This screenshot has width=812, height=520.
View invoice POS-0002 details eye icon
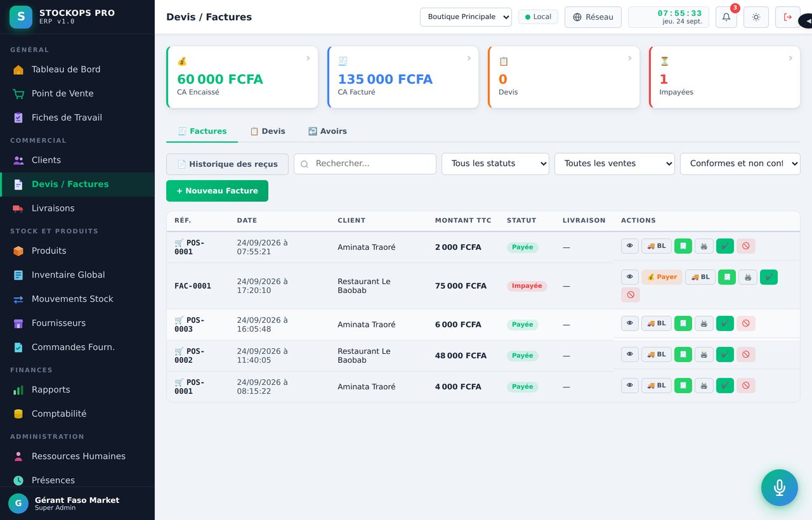click(x=630, y=354)
